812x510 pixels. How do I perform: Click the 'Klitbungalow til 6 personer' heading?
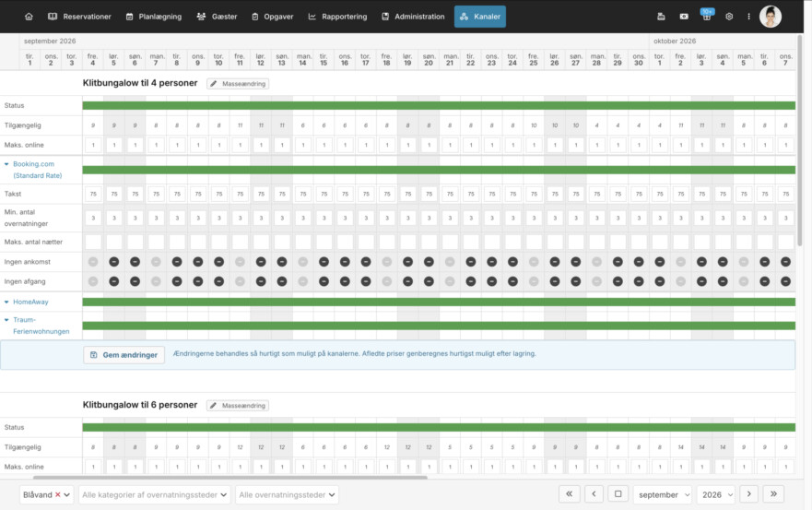tap(140, 405)
